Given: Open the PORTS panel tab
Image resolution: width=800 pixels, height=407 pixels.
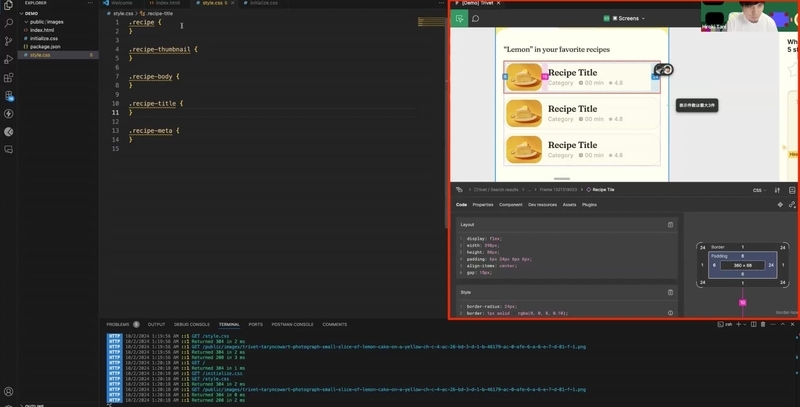Looking at the screenshot, I should pos(256,324).
